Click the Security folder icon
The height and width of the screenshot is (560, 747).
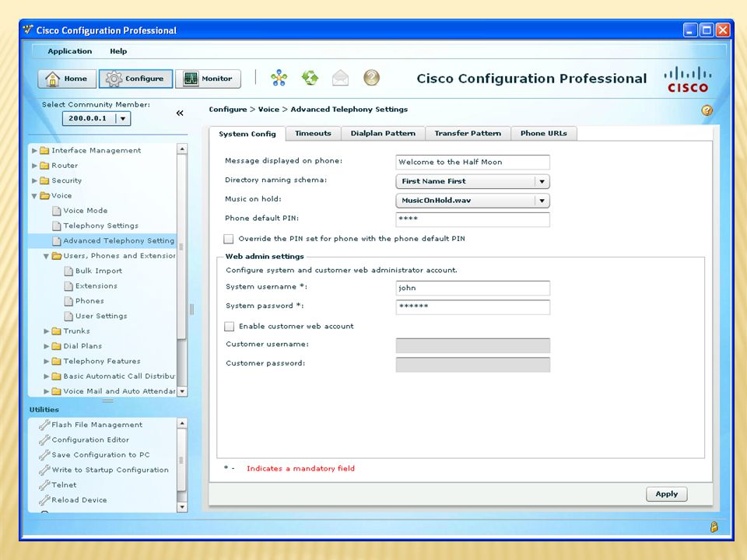45,180
